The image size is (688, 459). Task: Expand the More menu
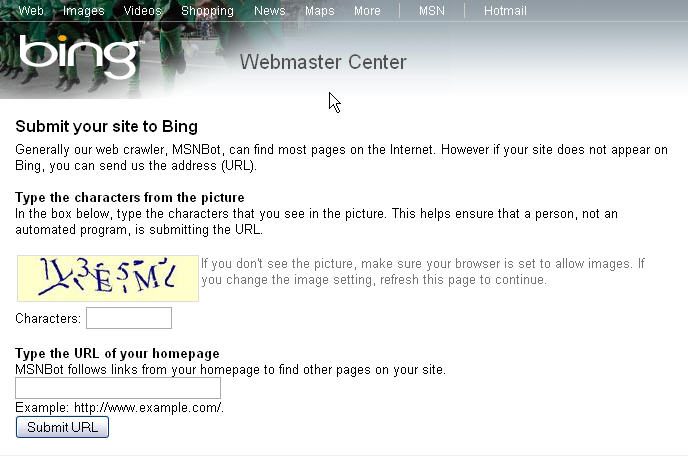click(x=367, y=11)
